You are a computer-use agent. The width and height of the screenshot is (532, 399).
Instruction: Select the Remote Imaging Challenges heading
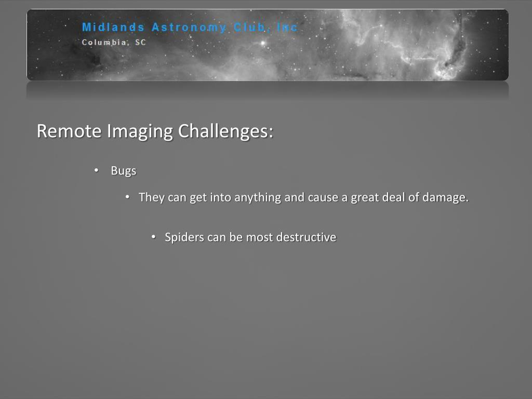pyautogui.click(x=155, y=131)
